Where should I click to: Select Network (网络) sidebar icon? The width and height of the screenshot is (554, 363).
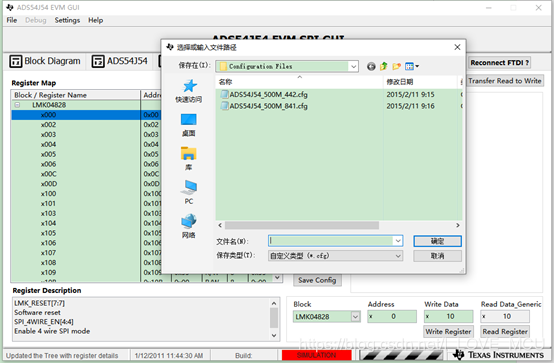tap(189, 221)
